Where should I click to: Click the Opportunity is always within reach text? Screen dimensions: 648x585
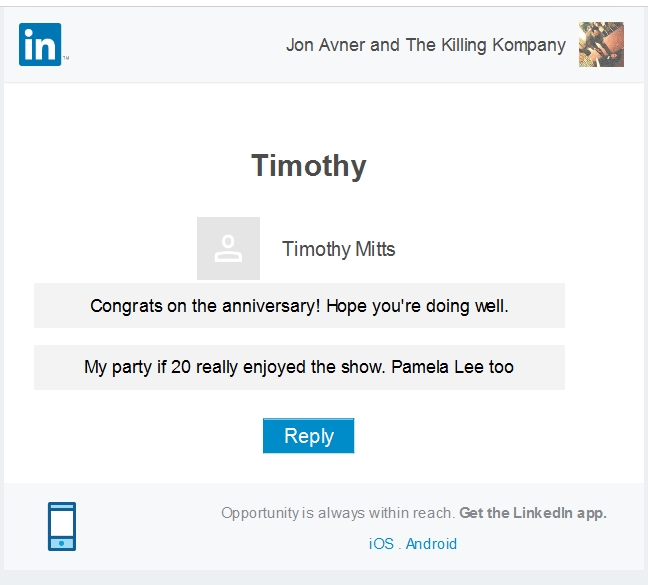pyautogui.click(x=338, y=513)
